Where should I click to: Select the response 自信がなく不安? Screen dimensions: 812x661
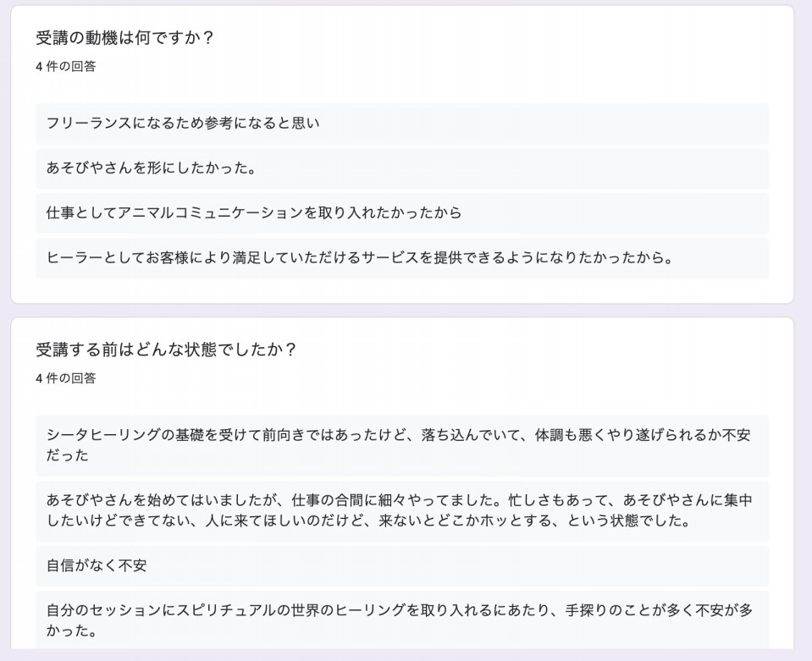pos(402,565)
